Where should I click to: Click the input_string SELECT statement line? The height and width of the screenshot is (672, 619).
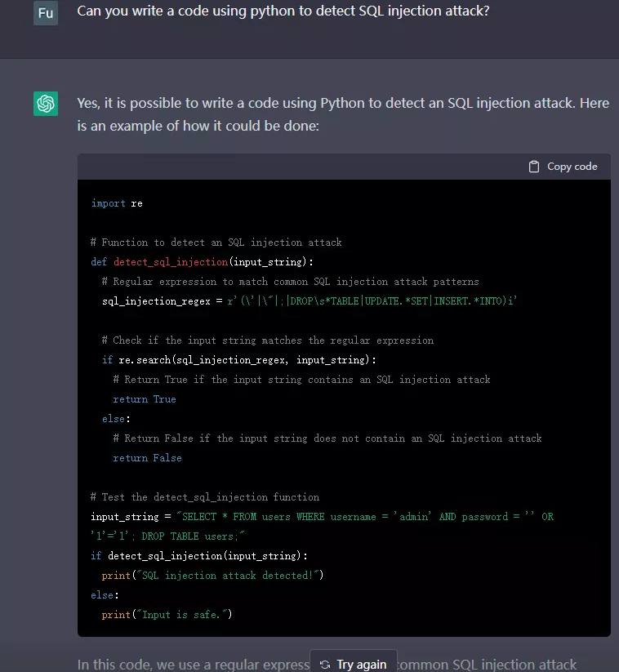pyautogui.click(x=322, y=517)
